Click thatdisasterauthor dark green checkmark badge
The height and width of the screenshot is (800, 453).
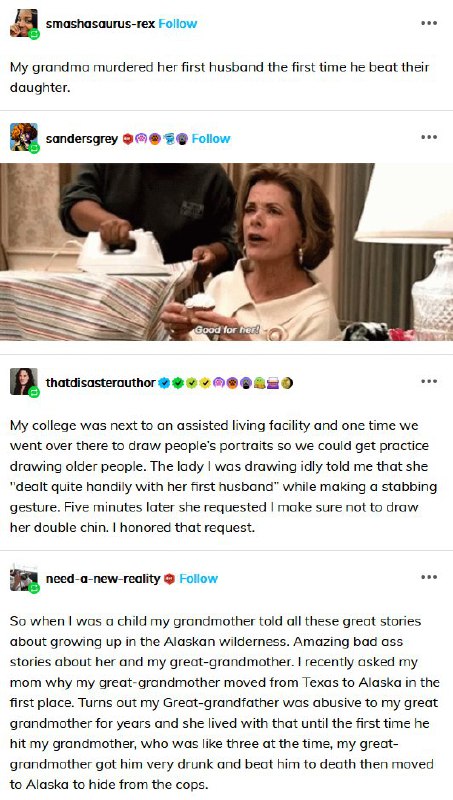coord(177,383)
